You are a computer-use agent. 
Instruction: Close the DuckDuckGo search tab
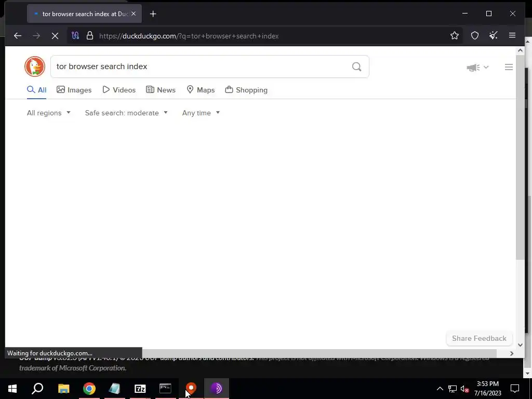click(134, 14)
